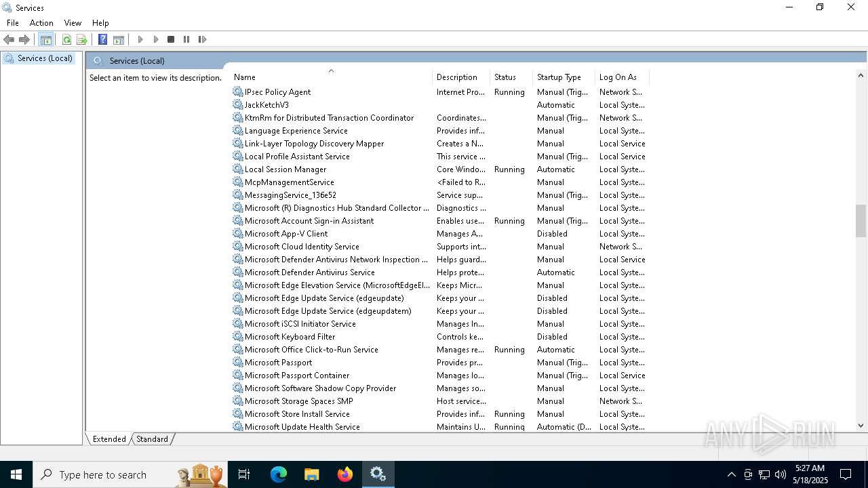Open the Action menu

41,23
